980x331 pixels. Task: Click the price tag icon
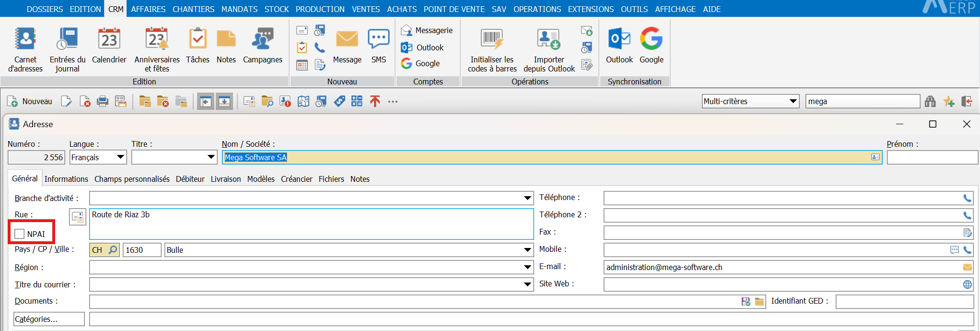[x=339, y=101]
